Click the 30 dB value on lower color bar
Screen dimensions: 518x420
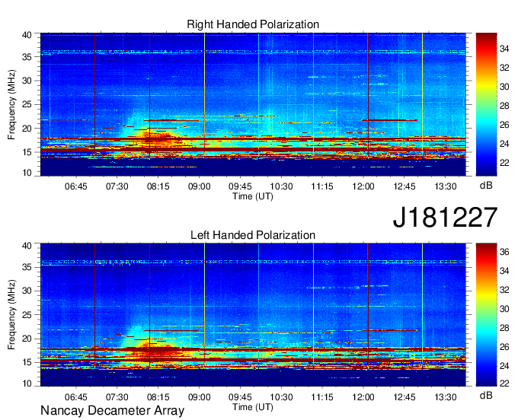(504, 309)
